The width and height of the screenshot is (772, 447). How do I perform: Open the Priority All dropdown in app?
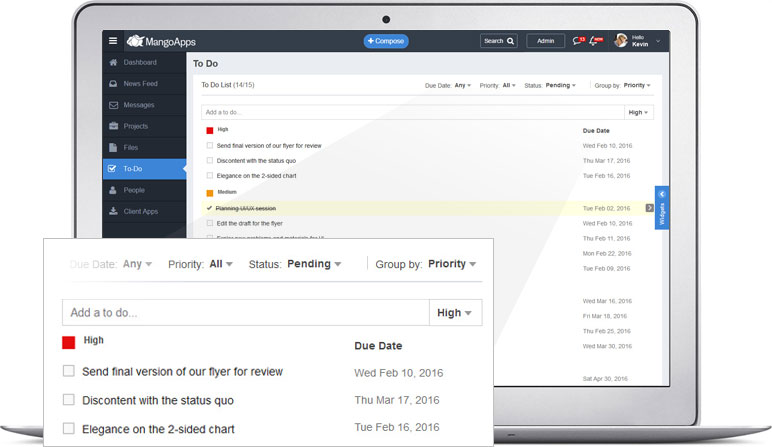[x=509, y=86]
